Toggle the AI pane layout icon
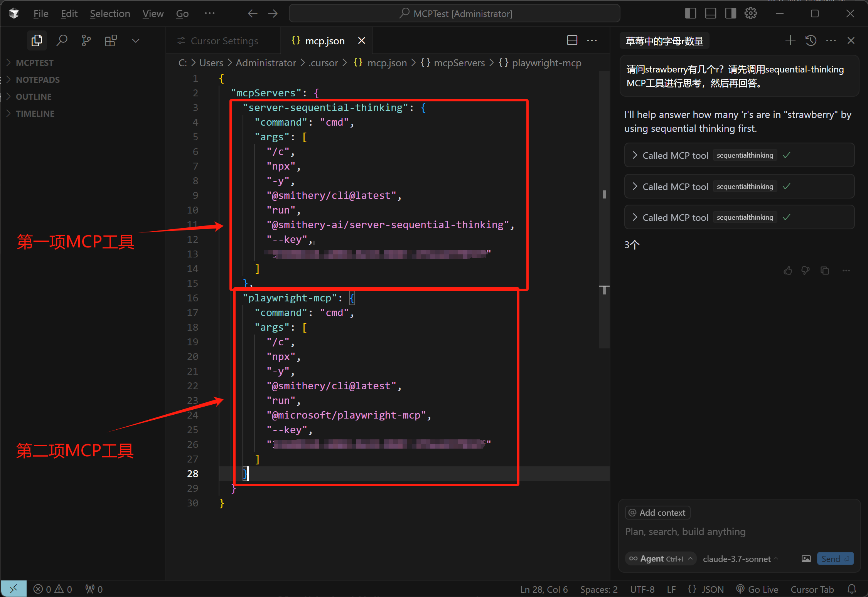Viewport: 868px width, 597px height. pyautogui.click(x=730, y=13)
